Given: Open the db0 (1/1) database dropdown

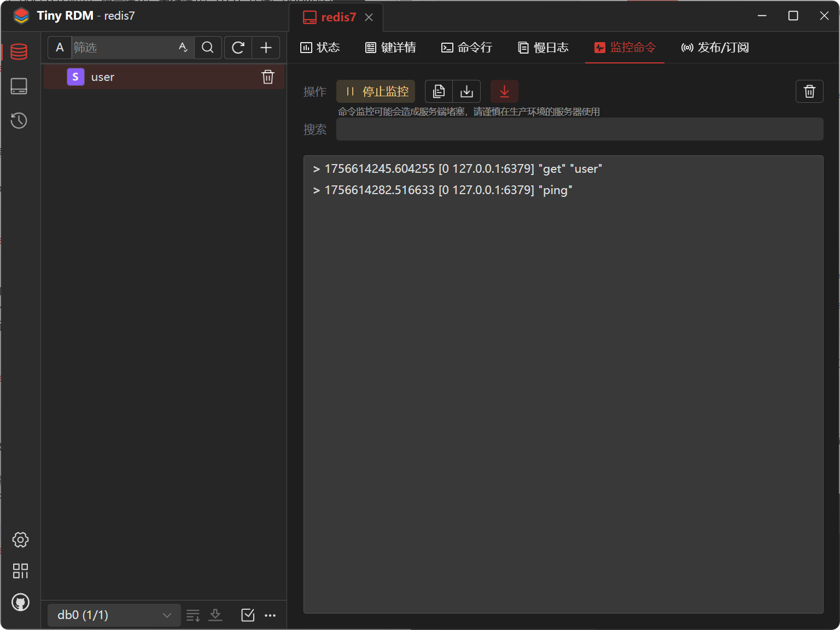Looking at the screenshot, I should coord(114,615).
